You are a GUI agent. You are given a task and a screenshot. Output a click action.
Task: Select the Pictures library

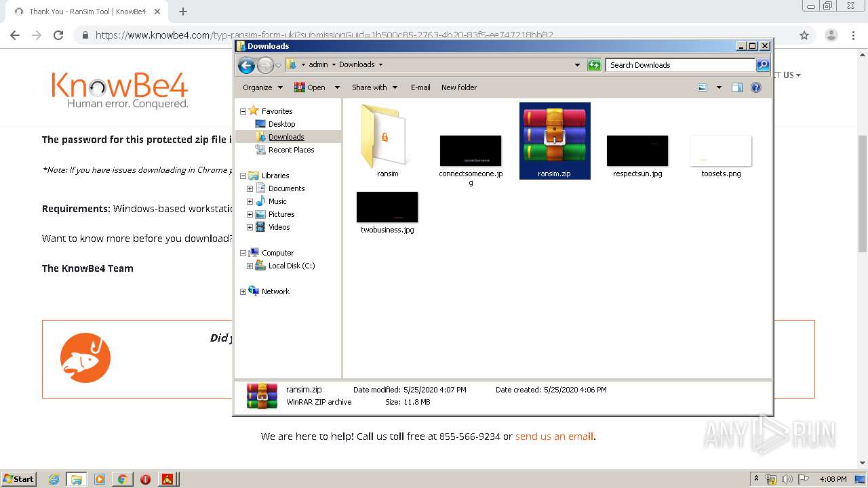tap(281, 214)
